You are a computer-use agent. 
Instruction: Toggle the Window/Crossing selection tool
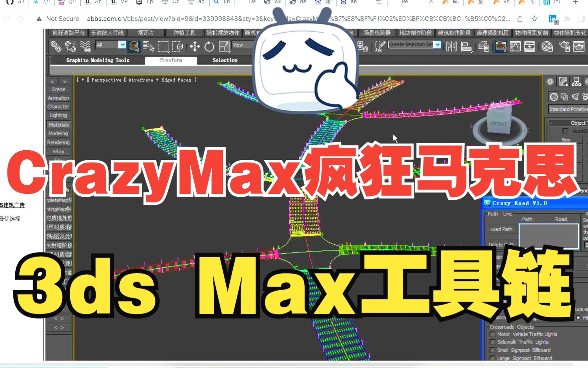click(178, 46)
